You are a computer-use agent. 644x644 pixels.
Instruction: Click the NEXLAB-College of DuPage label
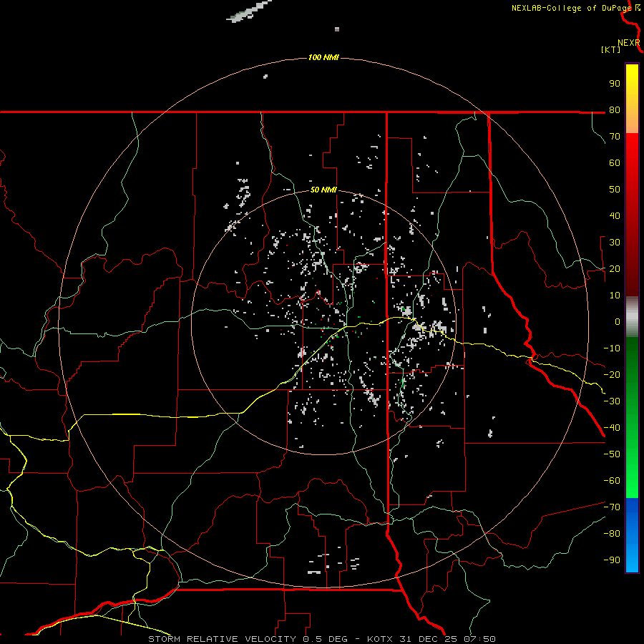pyautogui.click(x=571, y=8)
